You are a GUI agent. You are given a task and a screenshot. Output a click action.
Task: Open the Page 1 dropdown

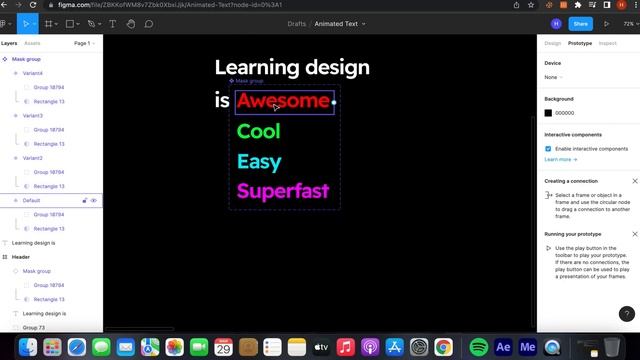[x=84, y=43]
